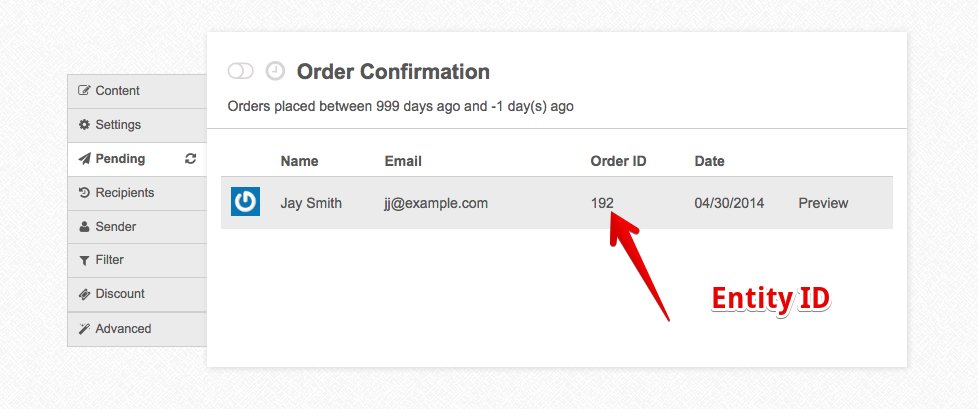Viewport: 978px width, 409px height.
Task: Click the Advanced magic wand icon
Action: [x=85, y=328]
